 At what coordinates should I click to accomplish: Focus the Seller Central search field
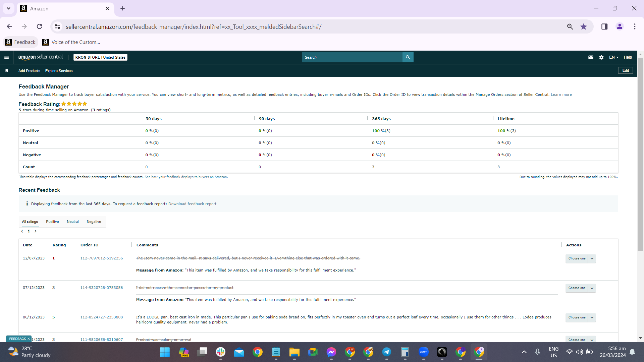point(352,57)
